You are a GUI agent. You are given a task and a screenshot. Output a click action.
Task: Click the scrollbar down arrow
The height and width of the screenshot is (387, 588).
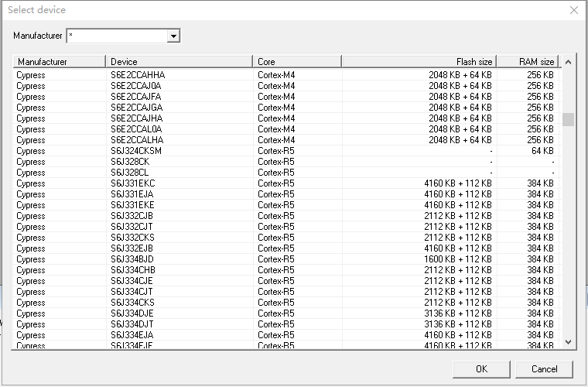[568, 342]
